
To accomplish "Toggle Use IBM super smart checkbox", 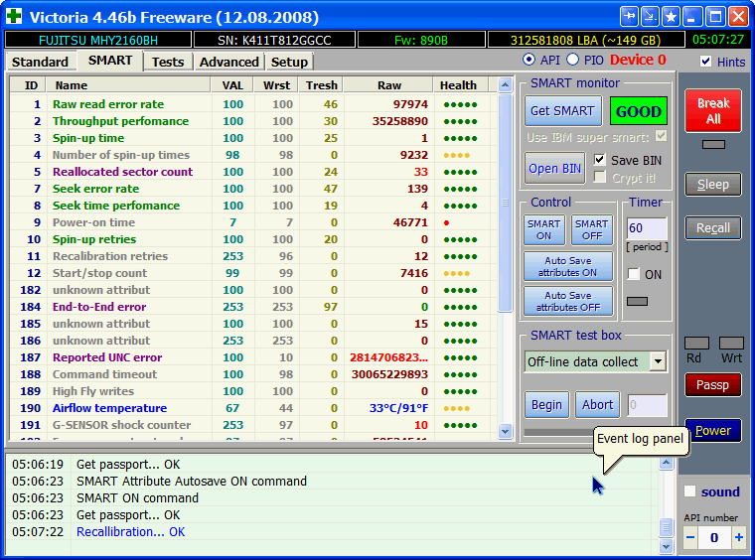I will coord(661,136).
